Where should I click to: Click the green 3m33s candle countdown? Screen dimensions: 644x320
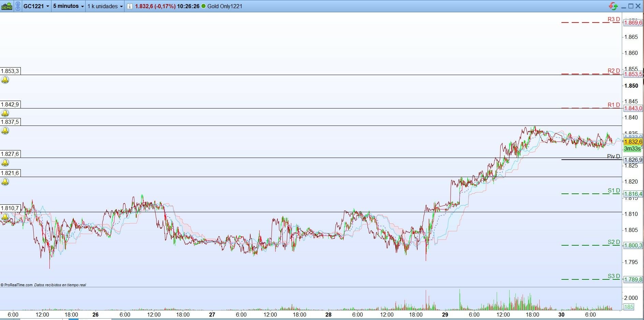click(x=632, y=149)
